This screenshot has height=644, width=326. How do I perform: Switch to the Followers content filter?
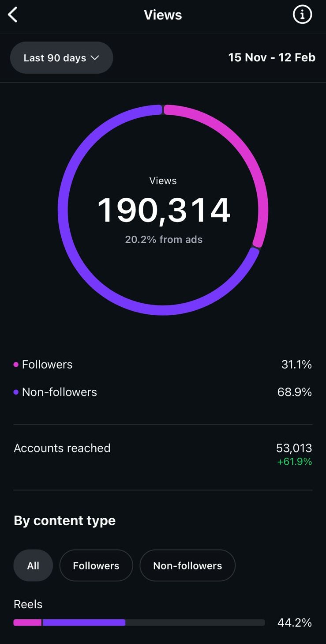96,565
